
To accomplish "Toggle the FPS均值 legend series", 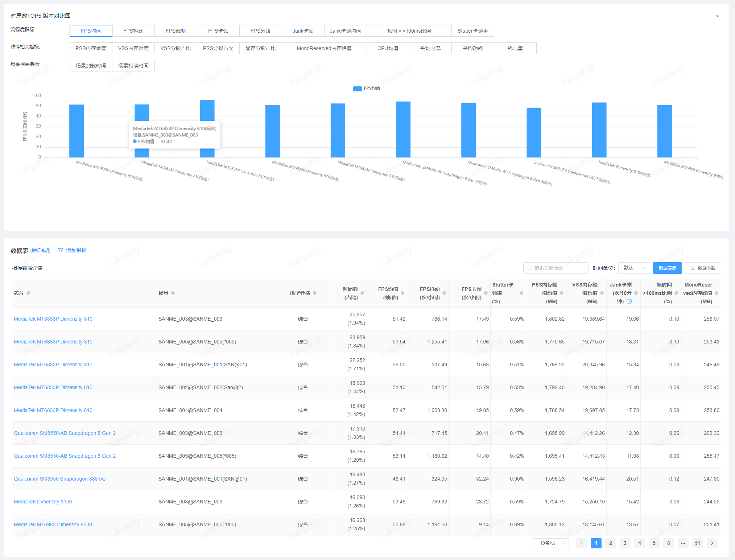I will [372, 88].
